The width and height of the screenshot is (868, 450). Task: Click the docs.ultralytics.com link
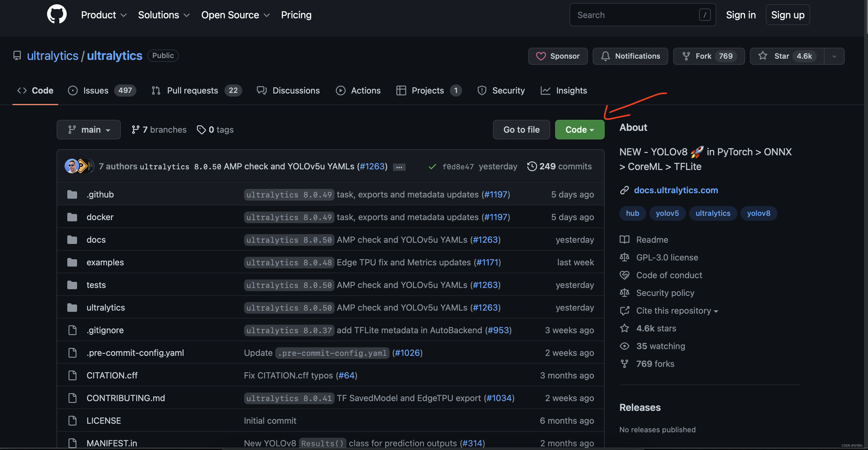(676, 190)
